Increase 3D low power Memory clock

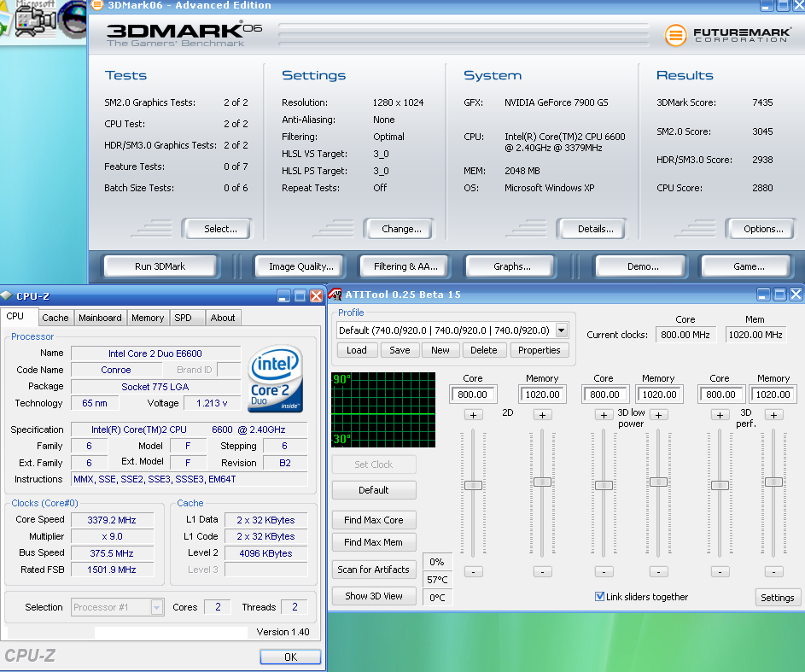[659, 415]
